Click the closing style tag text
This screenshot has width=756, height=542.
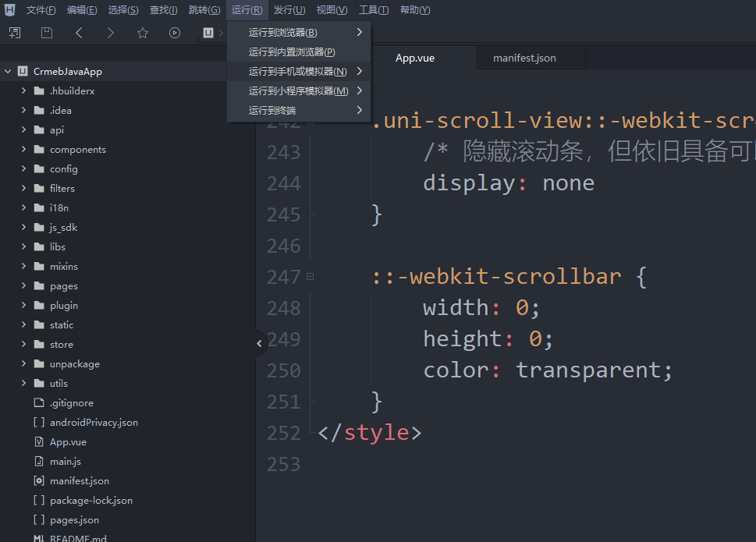[x=370, y=432]
